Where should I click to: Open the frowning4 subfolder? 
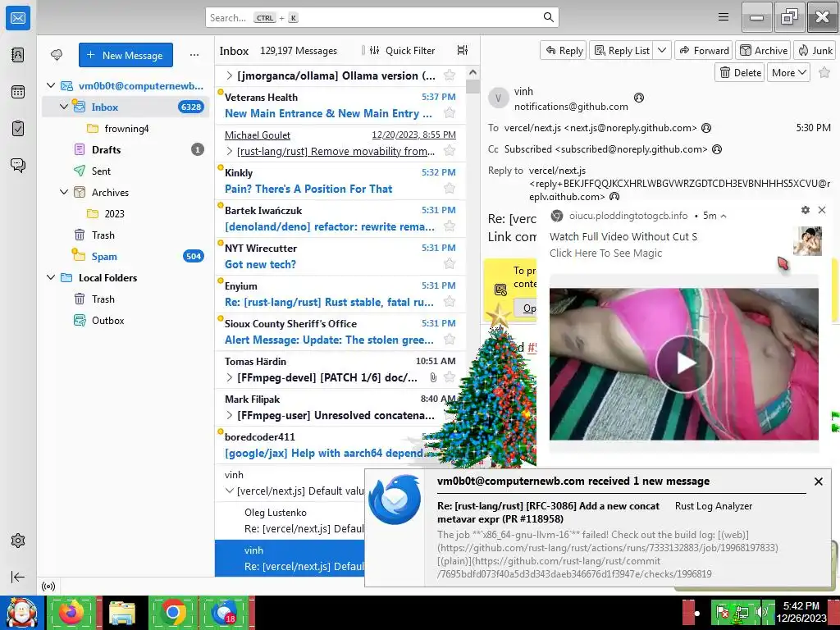pos(126,128)
